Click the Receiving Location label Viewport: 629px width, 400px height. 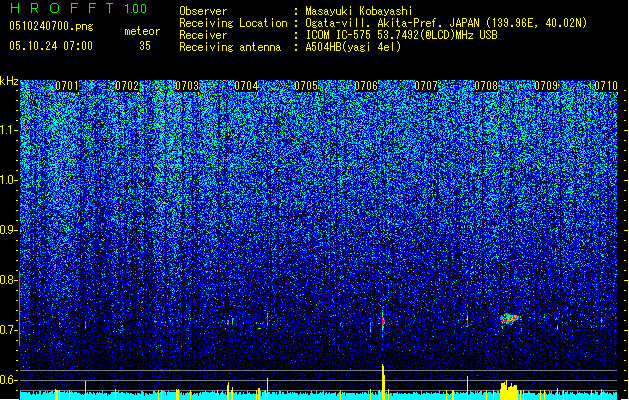233,23
